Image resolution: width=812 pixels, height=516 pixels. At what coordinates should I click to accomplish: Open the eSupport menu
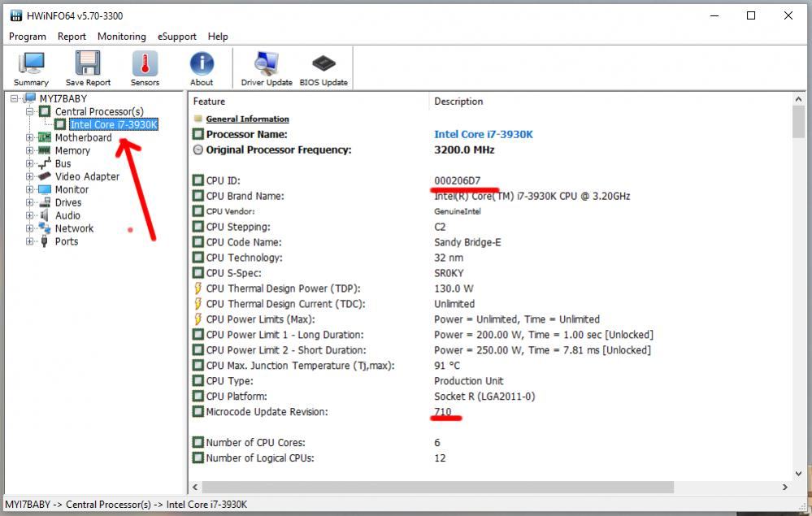[x=177, y=37]
